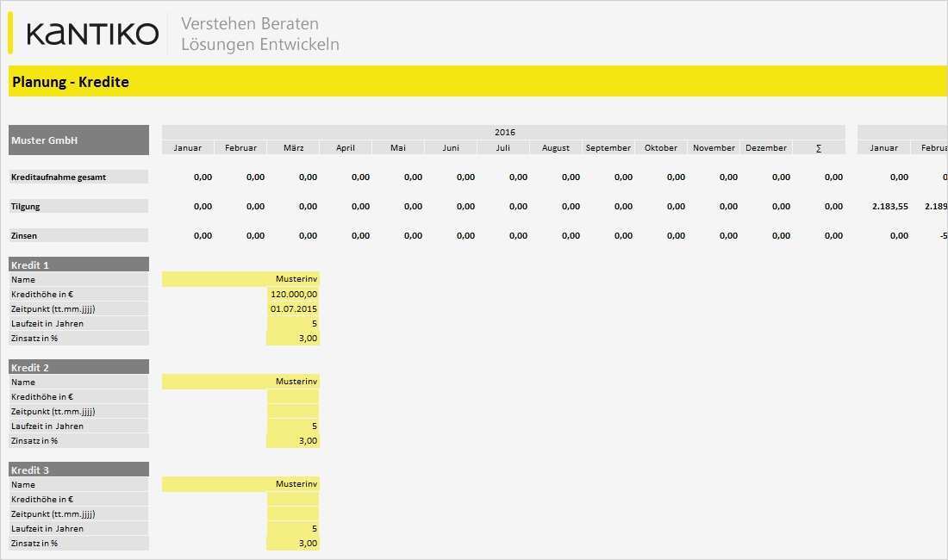Select the 'Planung - Kredite' title cell

coord(477,82)
